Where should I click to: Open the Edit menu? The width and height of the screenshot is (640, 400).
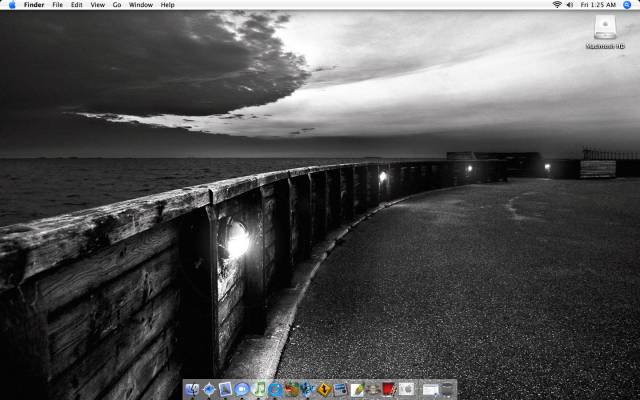click(x=77, y=5)
